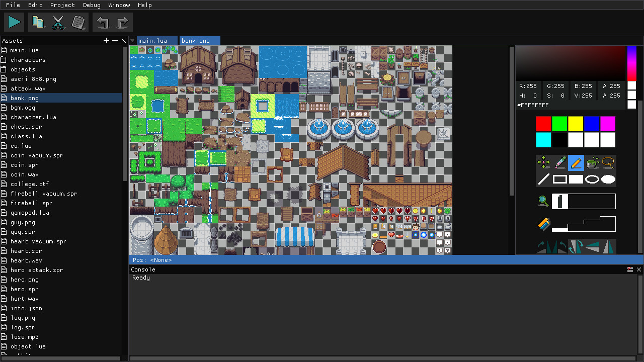The height and width of the screenshot is (362, 644).
Task: Select the cyan color swatch
Action: click(543, 140)
